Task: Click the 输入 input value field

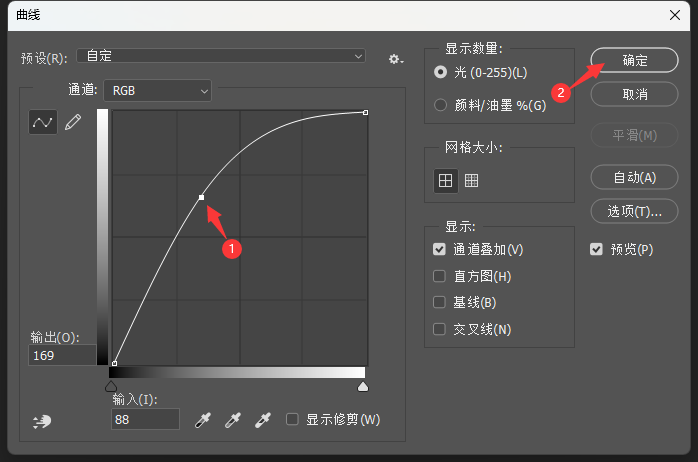Action: 145,419
